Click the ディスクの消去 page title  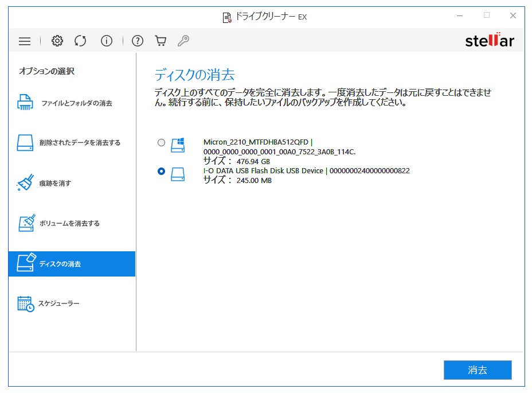(194, 75)
